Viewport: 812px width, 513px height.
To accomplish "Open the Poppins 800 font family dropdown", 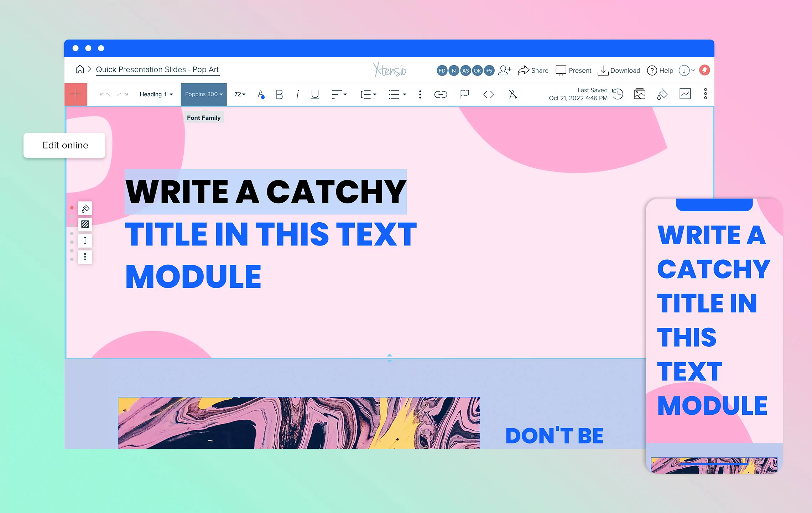I will tap(203, 94).
